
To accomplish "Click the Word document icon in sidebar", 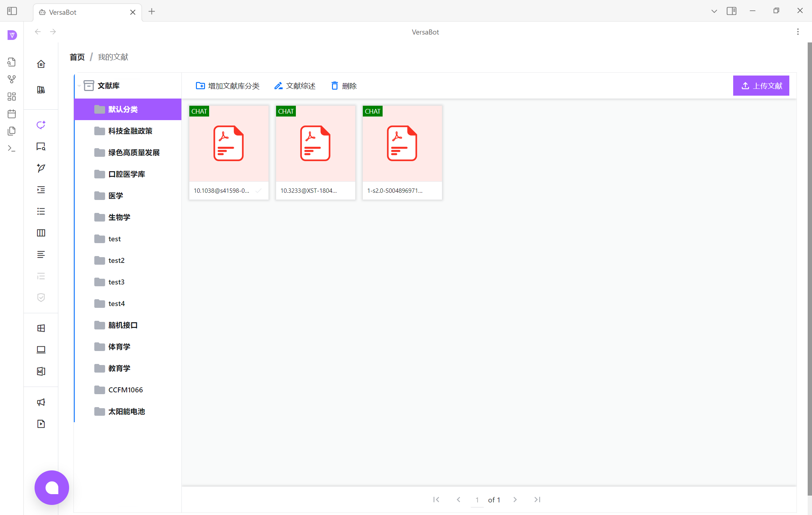I will (x=41, y=371).
